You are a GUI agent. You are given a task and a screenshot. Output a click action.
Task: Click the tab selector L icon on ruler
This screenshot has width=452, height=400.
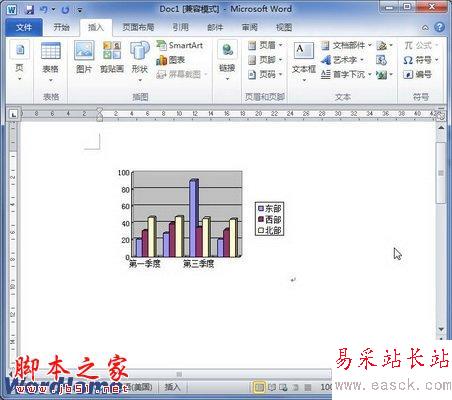[x=14, y=114]
